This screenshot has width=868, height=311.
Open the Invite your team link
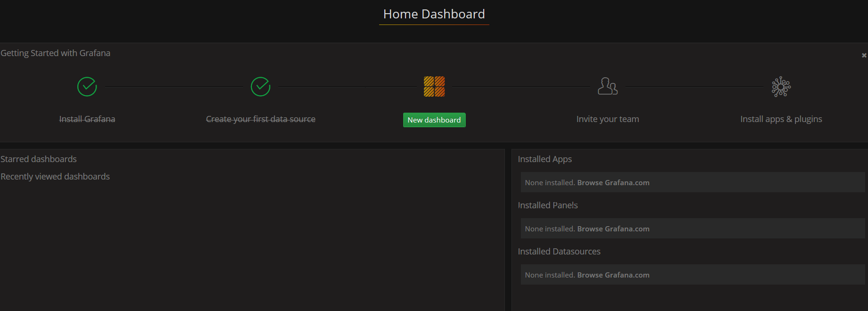608,119
